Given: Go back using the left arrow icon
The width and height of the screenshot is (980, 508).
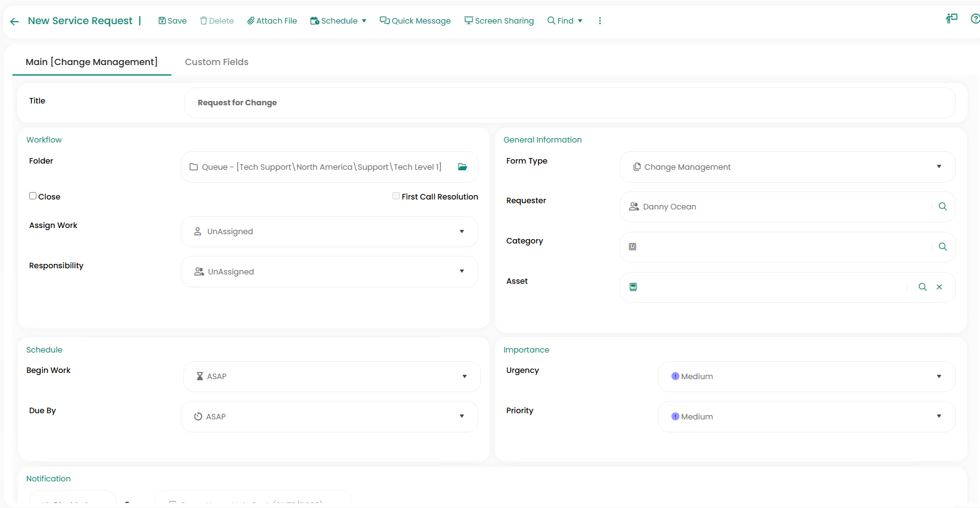Looking at the screenshot, I should (x=14, y=22).
